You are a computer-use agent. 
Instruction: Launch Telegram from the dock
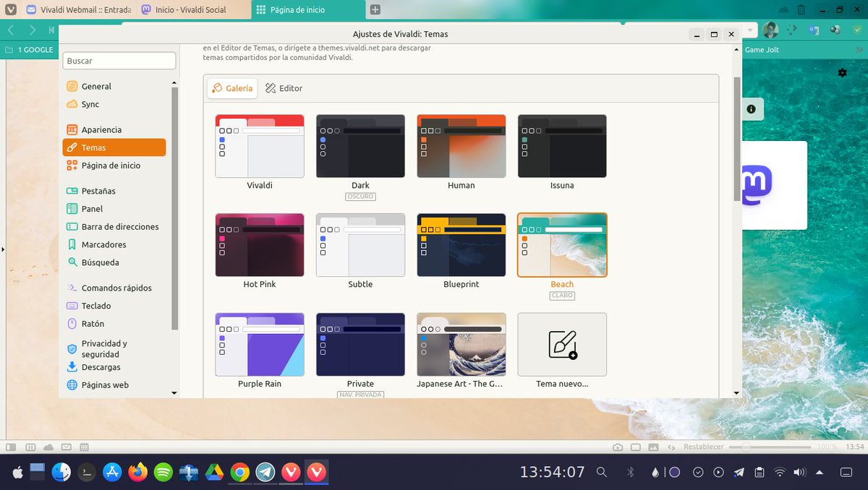[x=264, y=472]
